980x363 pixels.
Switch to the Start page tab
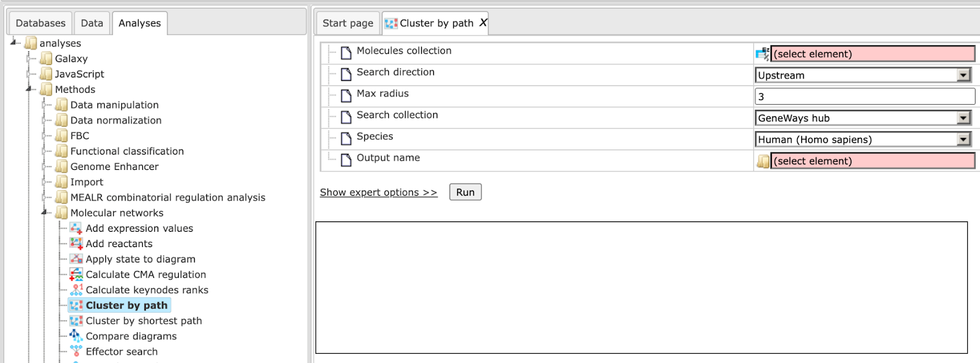[x=348, y=23]
